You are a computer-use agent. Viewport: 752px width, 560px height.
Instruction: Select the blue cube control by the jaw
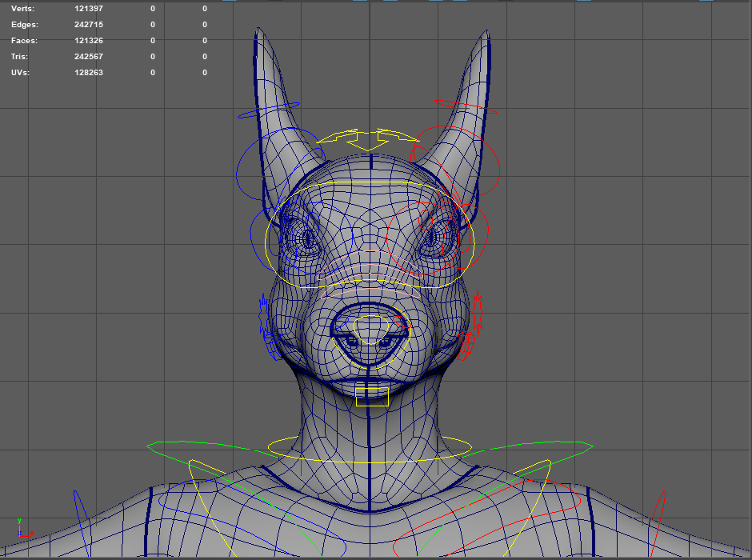(x=274, y=344)
